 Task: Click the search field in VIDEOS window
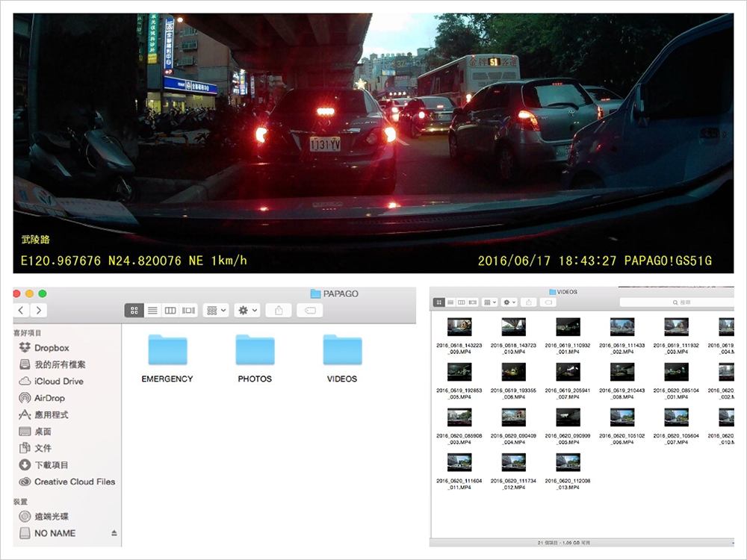[677, 302]
